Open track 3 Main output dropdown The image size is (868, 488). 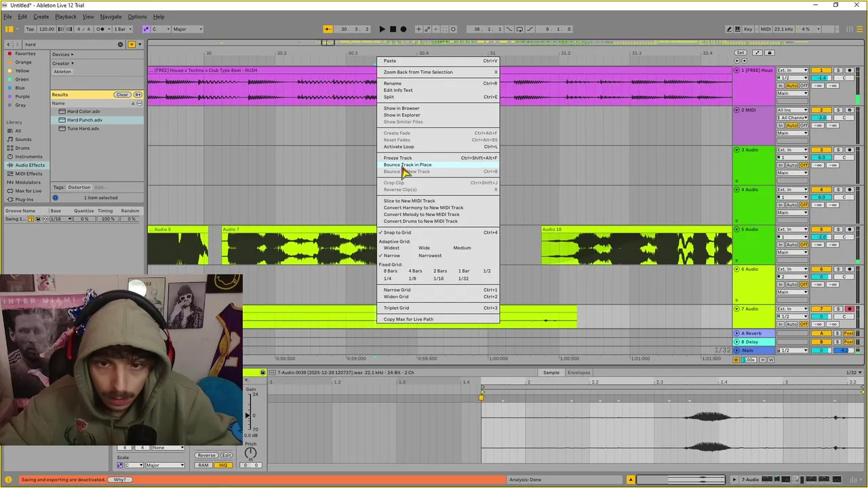(793, 173)
